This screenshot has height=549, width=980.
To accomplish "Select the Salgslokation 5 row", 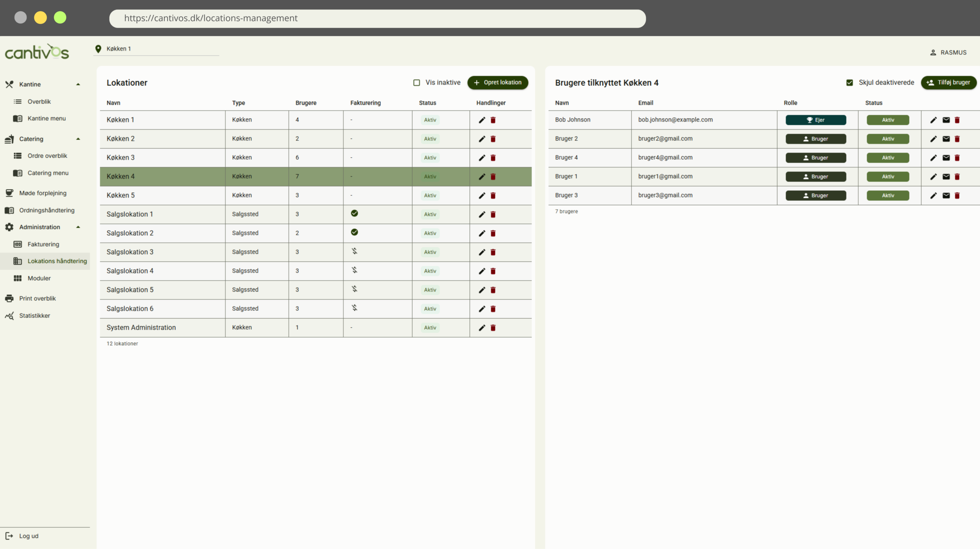I will tap(316, 290).
